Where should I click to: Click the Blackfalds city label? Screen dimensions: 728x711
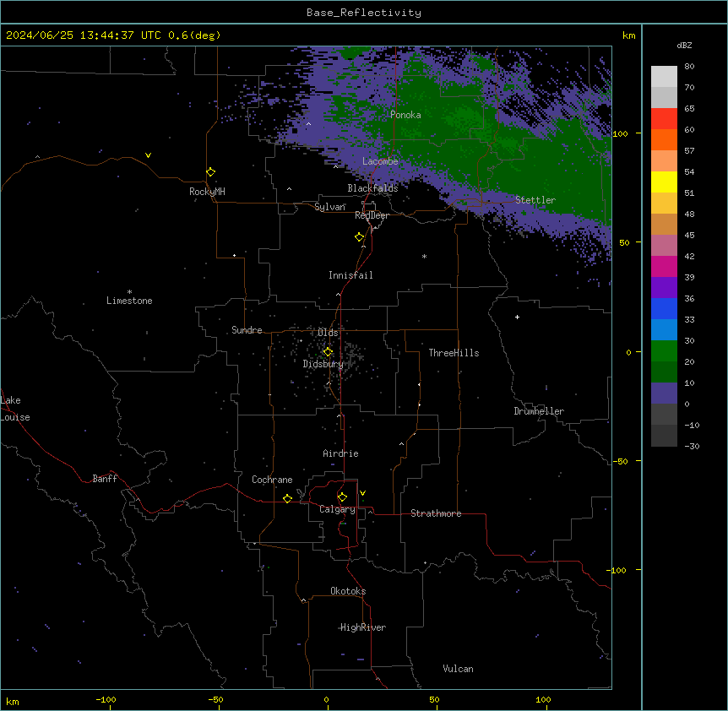click(x=372, y=188)
